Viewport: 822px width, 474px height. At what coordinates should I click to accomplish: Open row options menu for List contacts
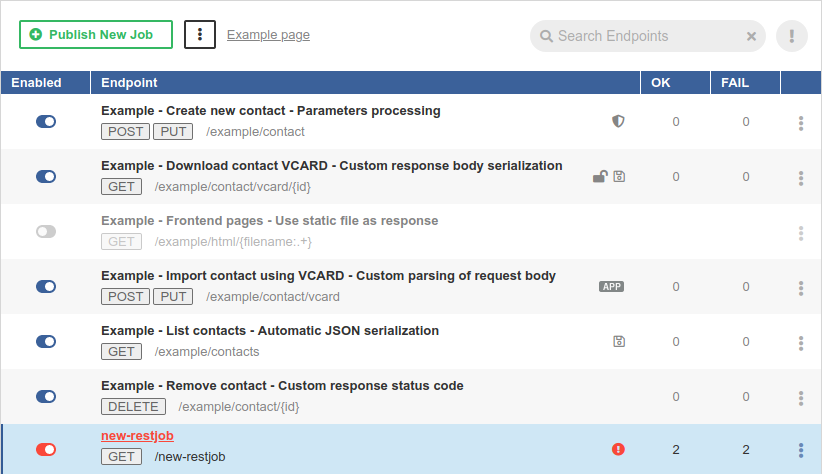coord(801,342)
